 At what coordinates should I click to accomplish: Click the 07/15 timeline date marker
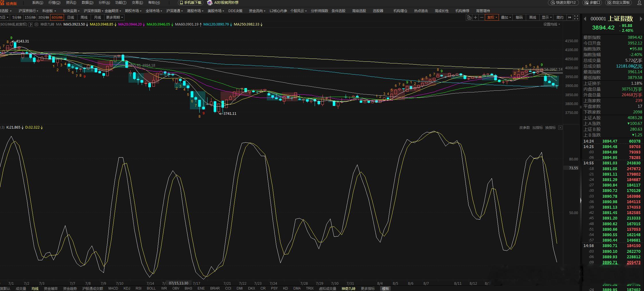pos(178,283)
